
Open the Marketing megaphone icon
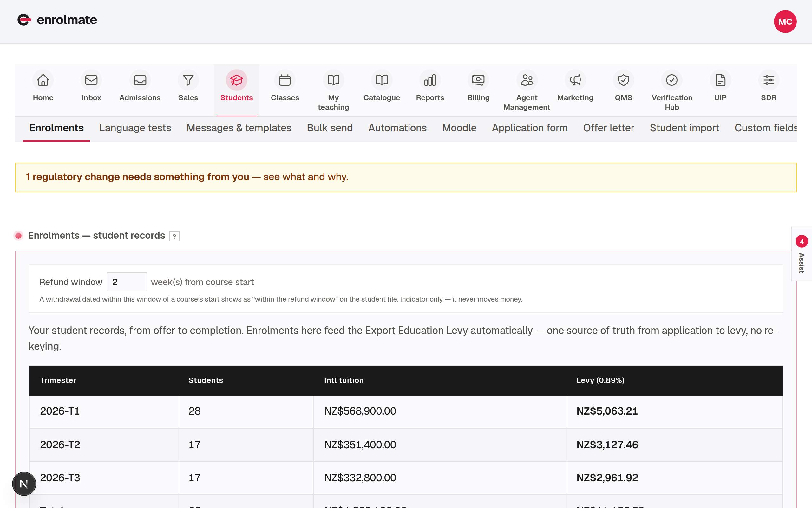(x=575, y=80)
